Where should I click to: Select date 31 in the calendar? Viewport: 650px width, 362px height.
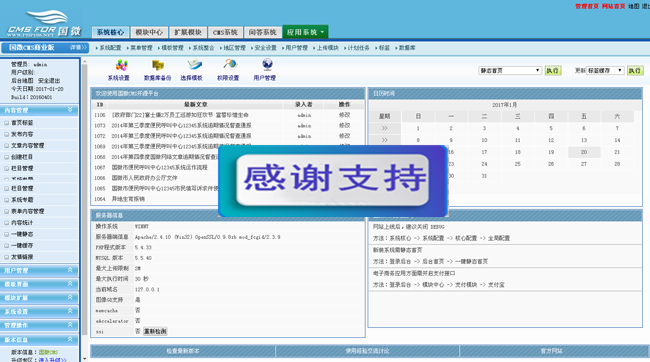484,176
